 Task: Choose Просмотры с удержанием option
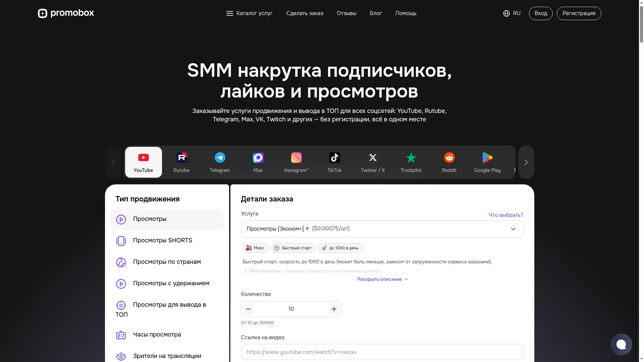(167, 284)
